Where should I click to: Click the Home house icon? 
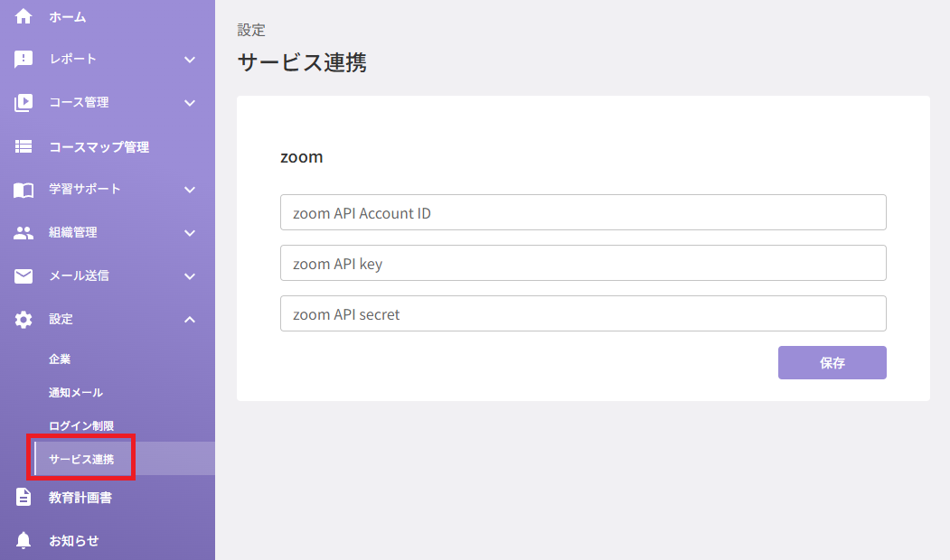pos(23,16)
